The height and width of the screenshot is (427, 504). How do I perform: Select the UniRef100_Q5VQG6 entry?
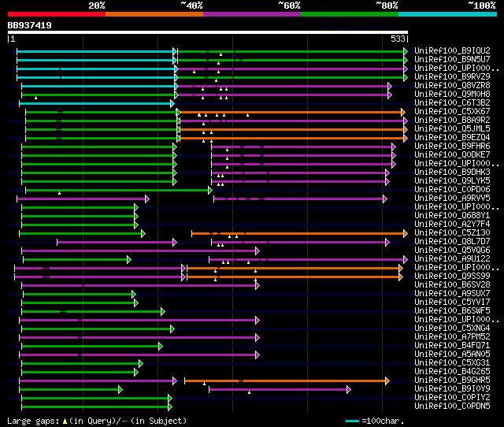(x=452, y=251)
